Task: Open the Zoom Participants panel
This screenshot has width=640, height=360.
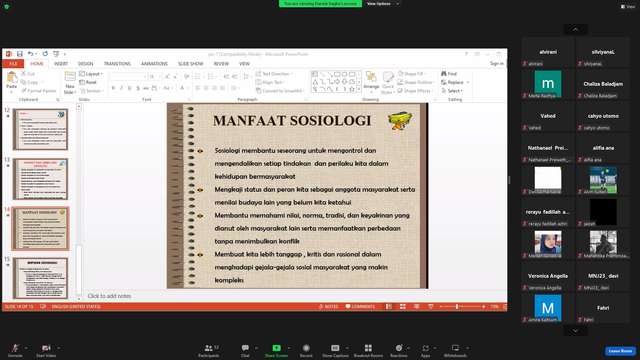Action: coord(209,351)
